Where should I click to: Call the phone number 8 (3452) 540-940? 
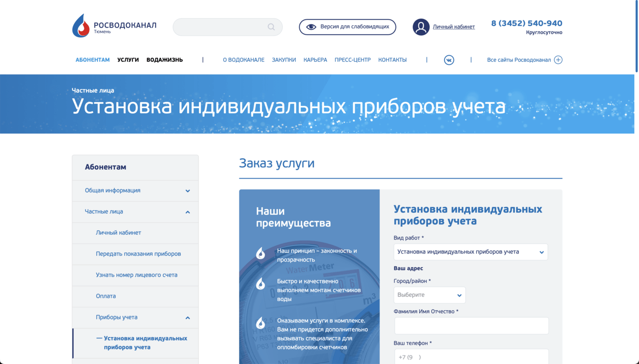click(527, 23)
